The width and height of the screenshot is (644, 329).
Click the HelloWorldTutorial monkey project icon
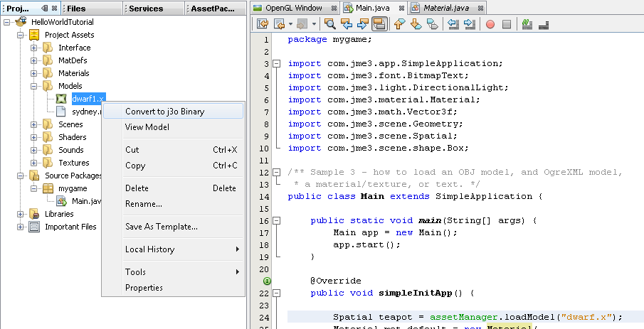(21, 22)
